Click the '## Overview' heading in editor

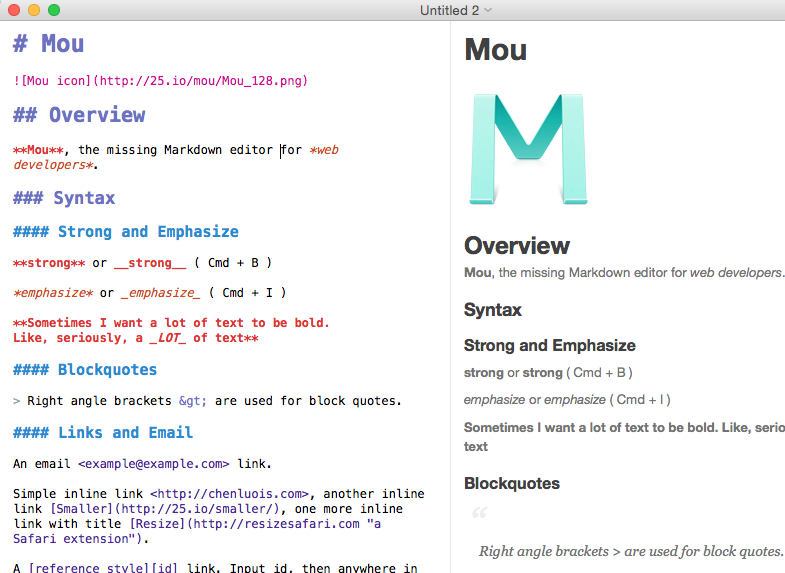(x=79, y=115)
